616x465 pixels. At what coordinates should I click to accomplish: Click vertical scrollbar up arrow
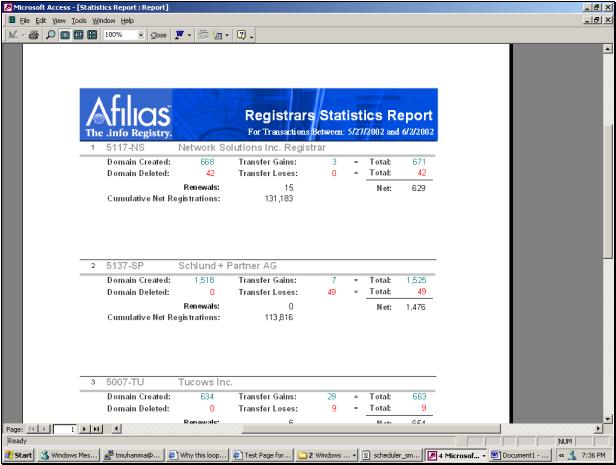point(607,49)
